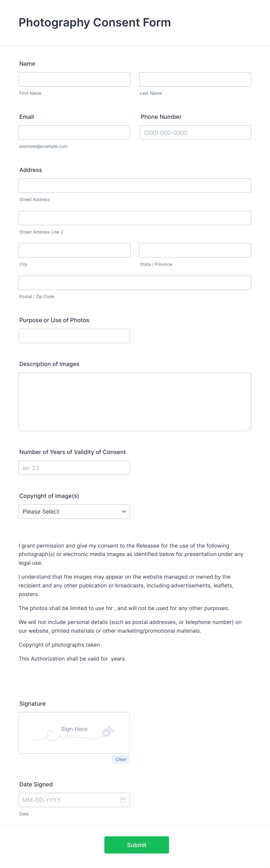Select the Email input field
The height and width of the screenshot is (868, 270).
[74, 132]
